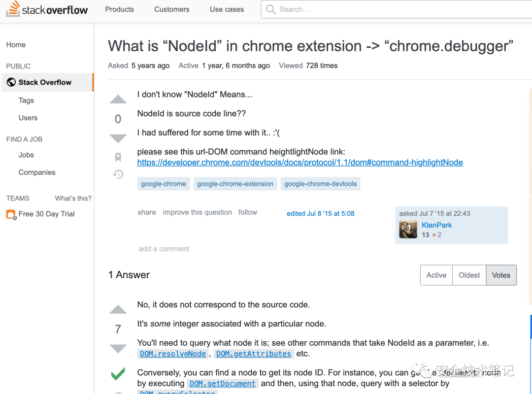Bookmark the question
Viewport: 532px width, 394px height.
click(118, 156)
